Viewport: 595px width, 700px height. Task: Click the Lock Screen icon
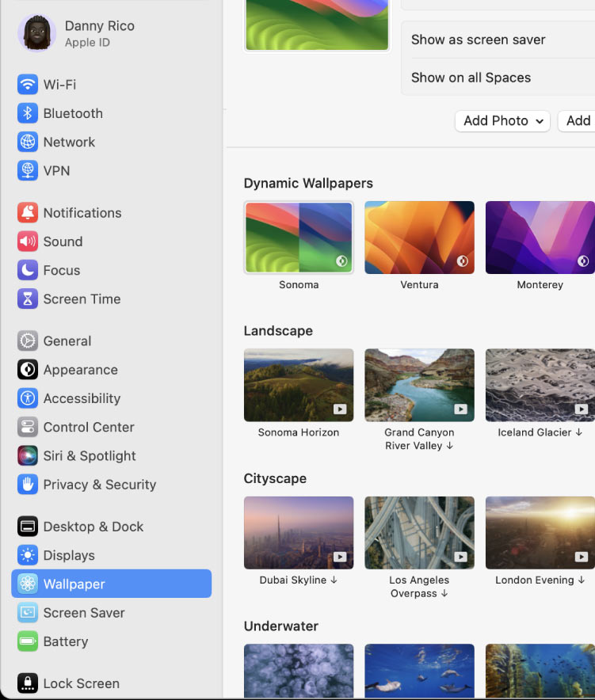point(28,683)
